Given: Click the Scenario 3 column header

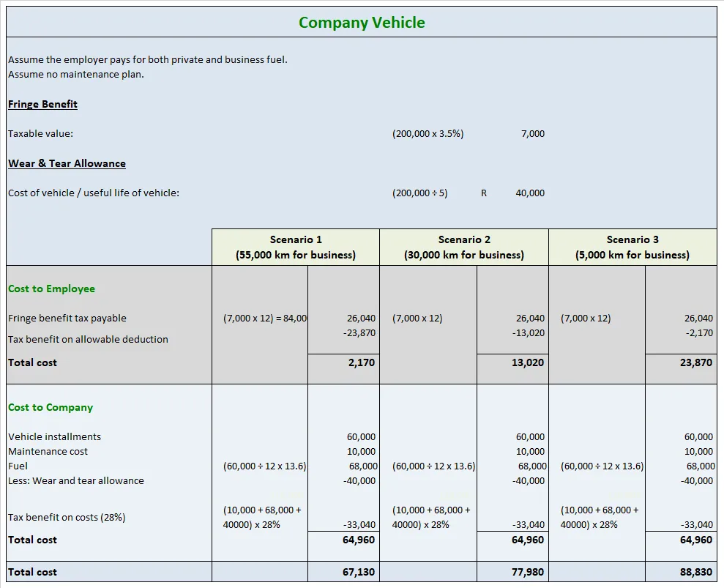Looking at the screenshot, I should point(632,247).
